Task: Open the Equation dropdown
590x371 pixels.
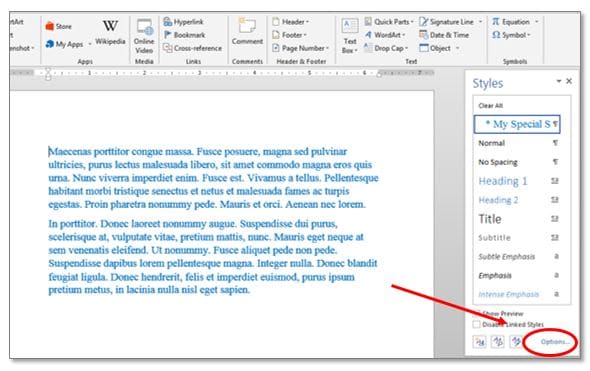Action: click(x=515, y=22)
